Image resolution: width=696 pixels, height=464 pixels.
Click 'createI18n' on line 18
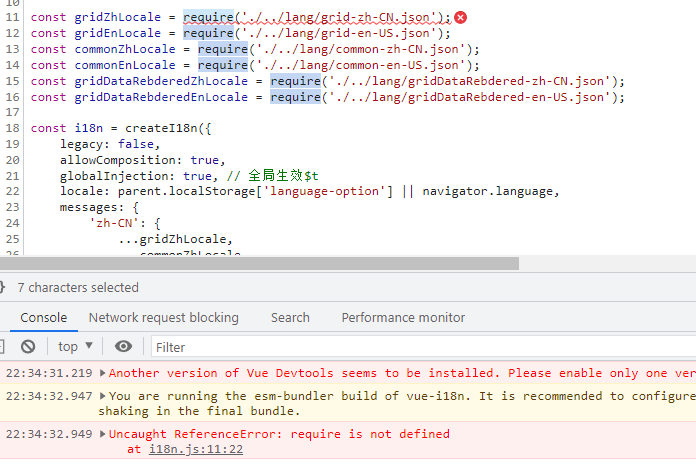coord(161,128)
